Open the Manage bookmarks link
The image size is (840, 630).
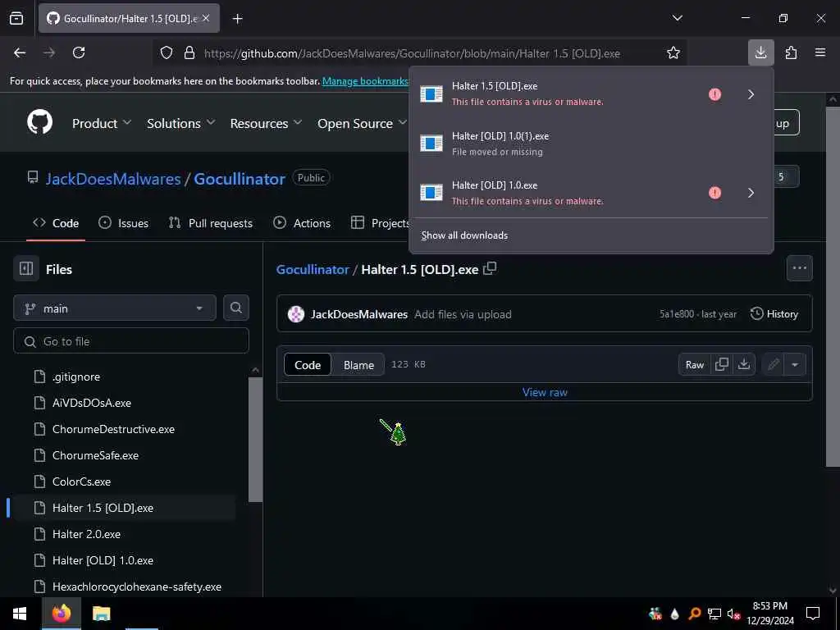tap(365, 81)
